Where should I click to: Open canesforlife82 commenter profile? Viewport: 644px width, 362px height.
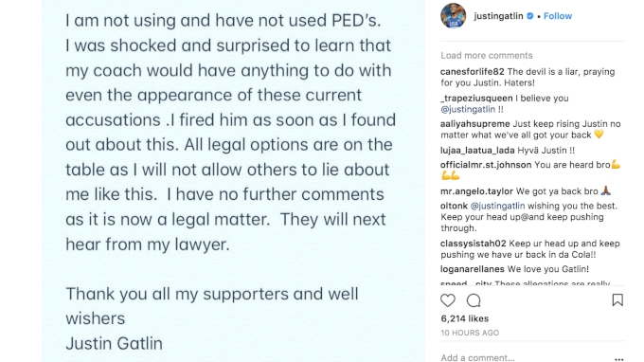tap(473, 71)
